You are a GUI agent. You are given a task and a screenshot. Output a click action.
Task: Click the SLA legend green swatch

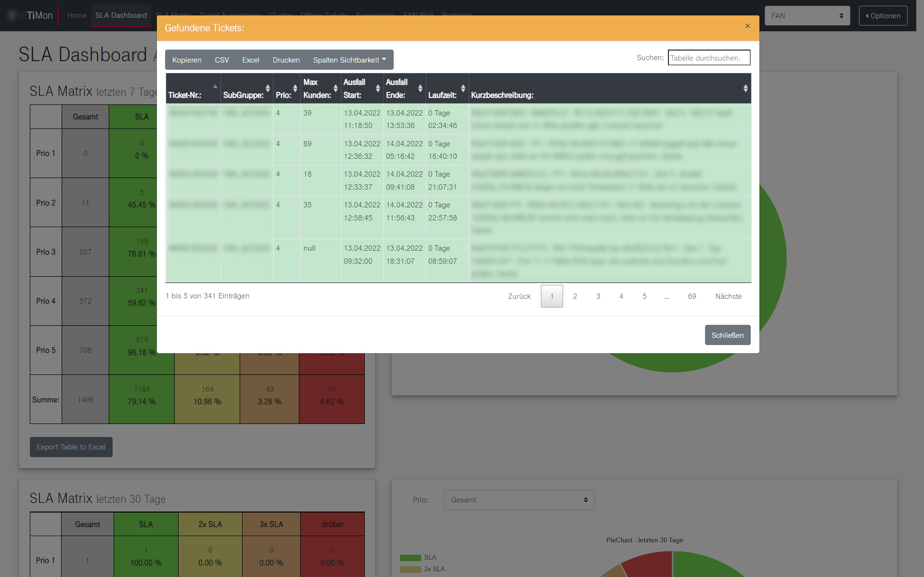pyautogui.click(x=411, y=558)
